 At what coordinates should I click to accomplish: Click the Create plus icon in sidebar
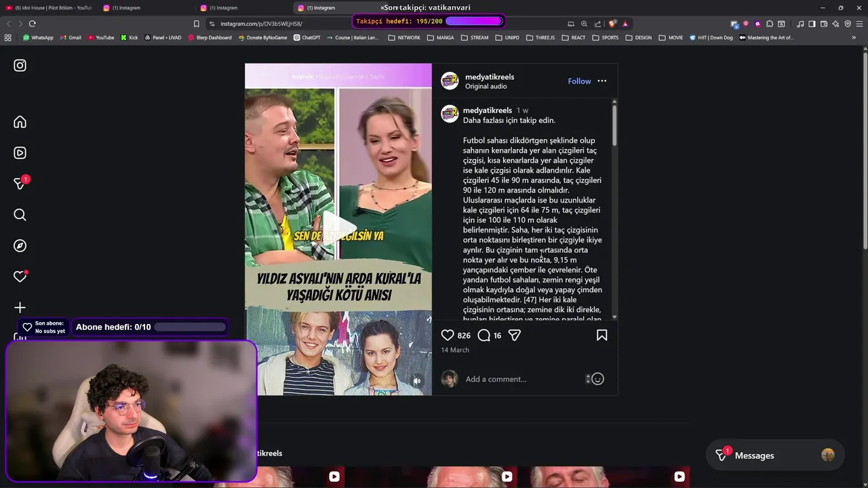20,308
